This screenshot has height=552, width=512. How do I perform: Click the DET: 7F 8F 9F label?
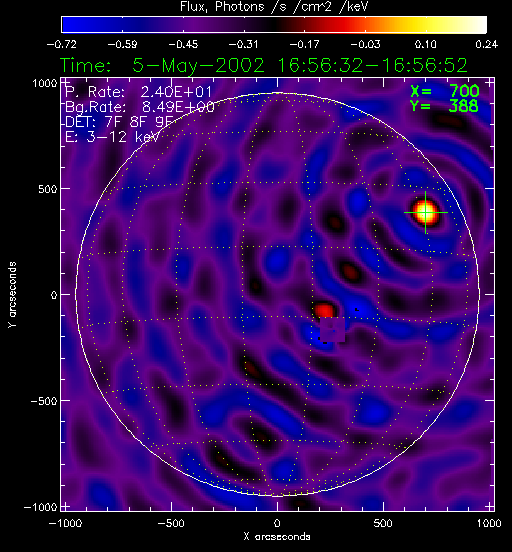pos(120,121)
